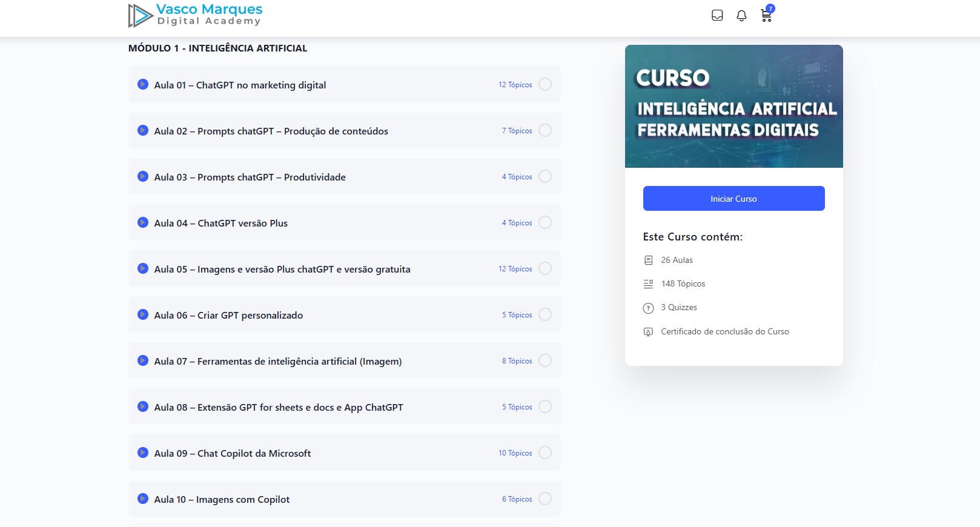Click the MÓDULO 1 - INTELIGÊNCIA ARTIFICIAL heading

click(217, 48)
